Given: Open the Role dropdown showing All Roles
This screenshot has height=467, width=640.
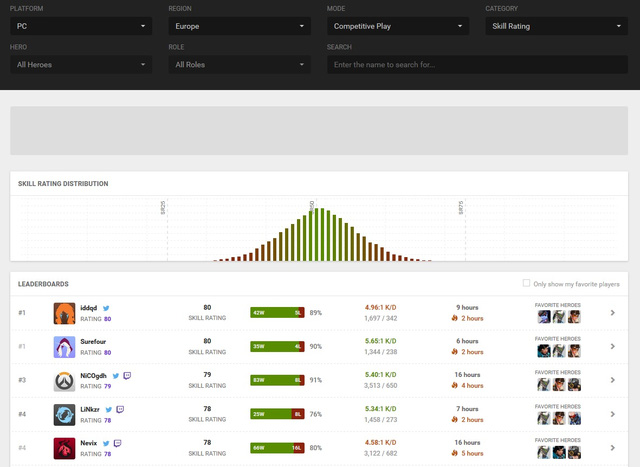Looking at the screenshot, I should tap(240, 64).
